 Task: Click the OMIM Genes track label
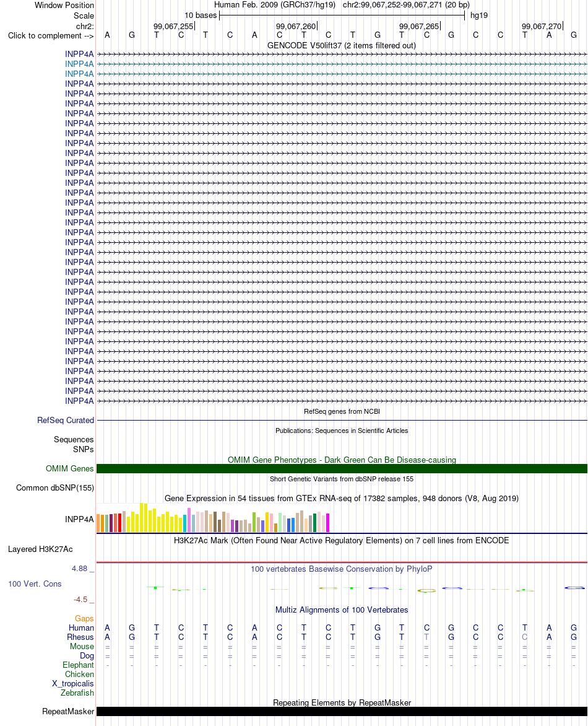click(69, 468)
